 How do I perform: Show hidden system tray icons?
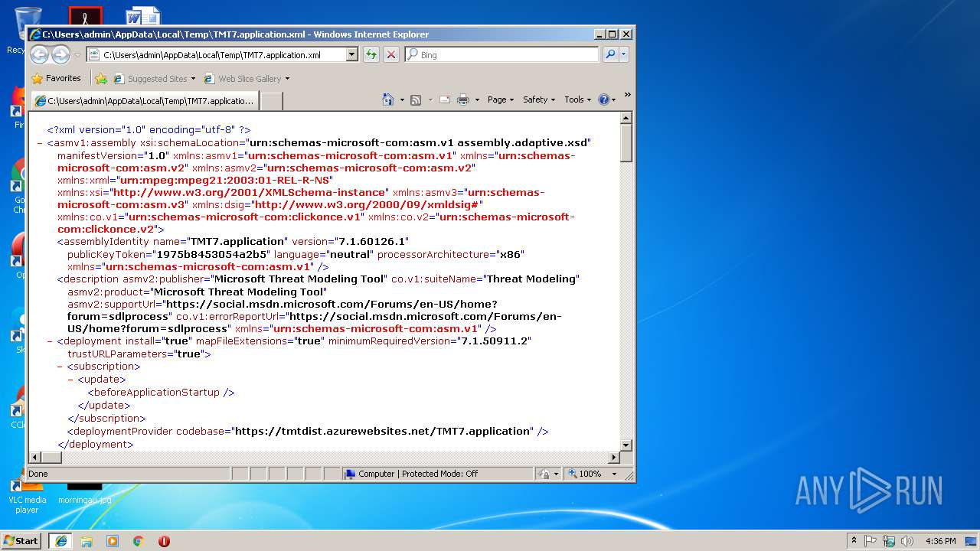click(854, 540)
